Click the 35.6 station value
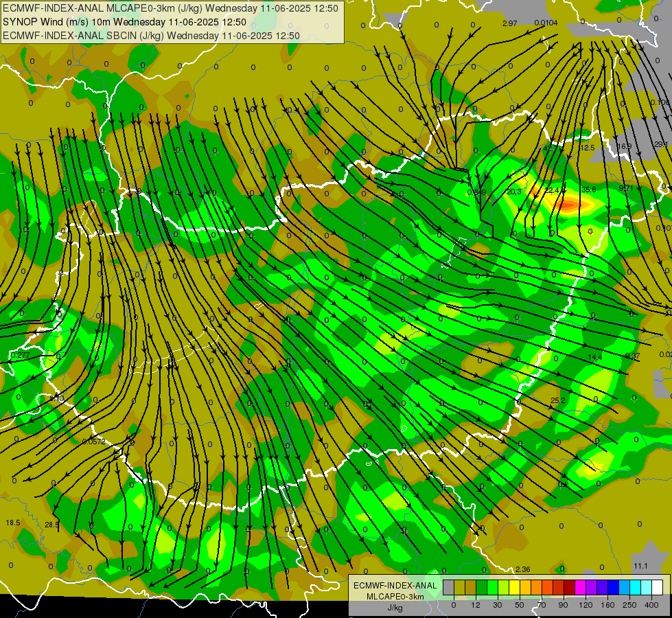This screenshot has width=672, height=618. click(x=589, y=189)
